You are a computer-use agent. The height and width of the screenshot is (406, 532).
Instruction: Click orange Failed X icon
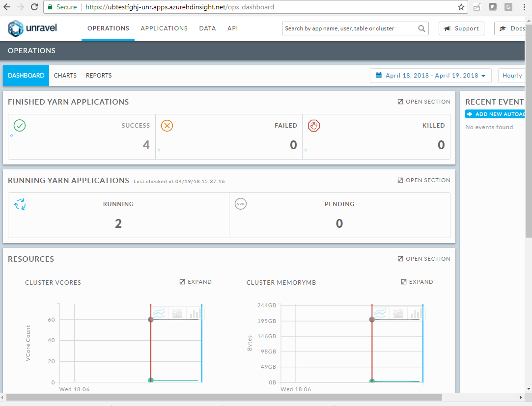pos(167,126)
